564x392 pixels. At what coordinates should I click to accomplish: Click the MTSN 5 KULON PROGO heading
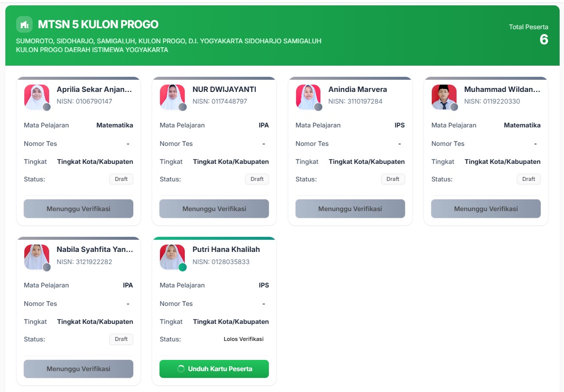coord(98,24)
